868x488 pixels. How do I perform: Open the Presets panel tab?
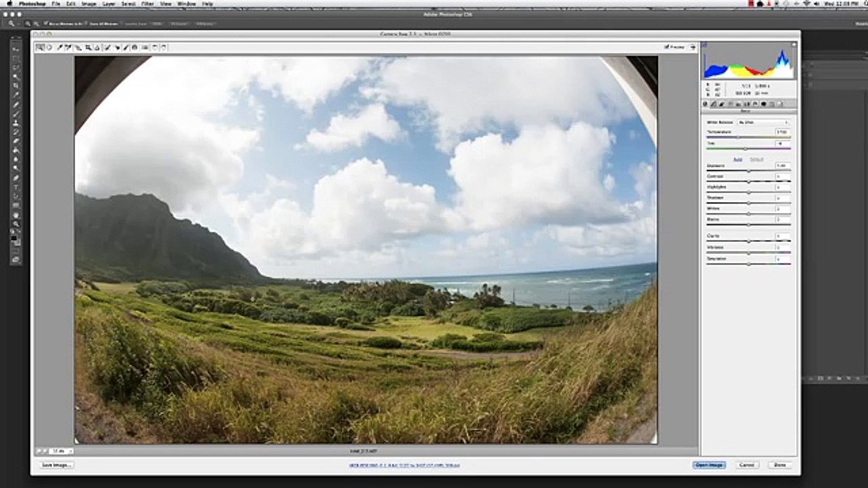point(772,104)
